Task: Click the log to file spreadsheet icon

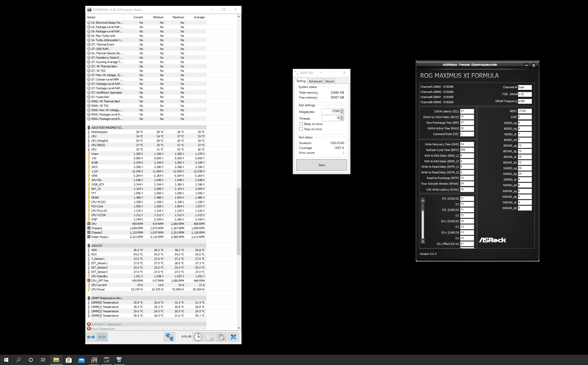Action: 210,337
